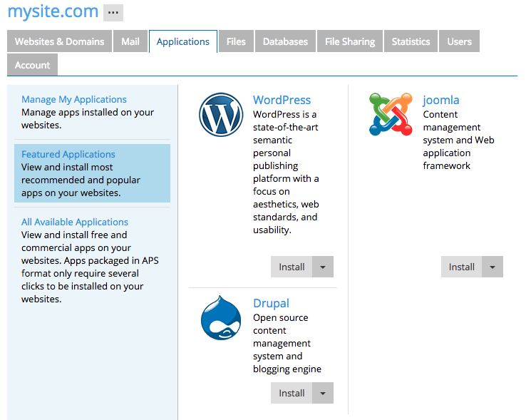Screen dimensions: 526x420
Task: Switch to the Account tab
Action: [32, 65]
